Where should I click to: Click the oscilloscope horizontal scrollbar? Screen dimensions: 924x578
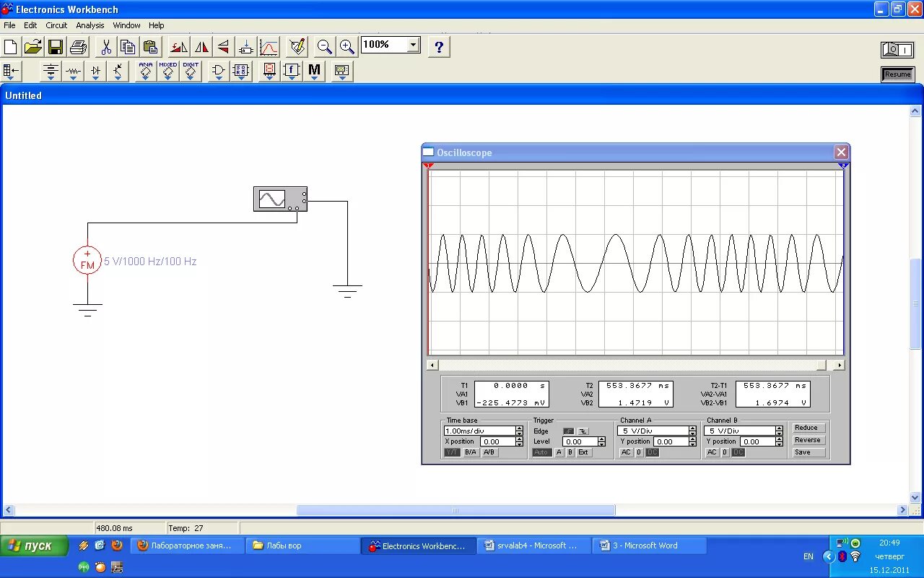[x=636, y=365]
